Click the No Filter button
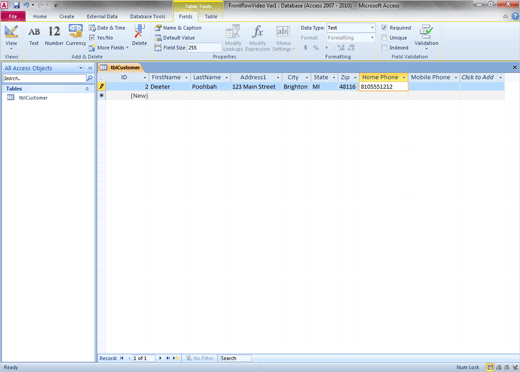 click(x=200, y=358)
